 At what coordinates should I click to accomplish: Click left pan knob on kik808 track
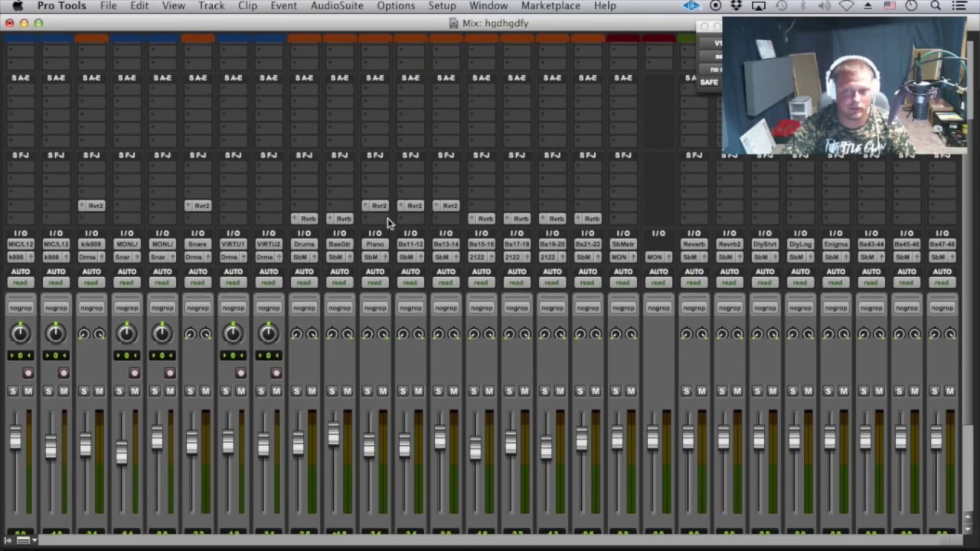(x=83, y=334)
